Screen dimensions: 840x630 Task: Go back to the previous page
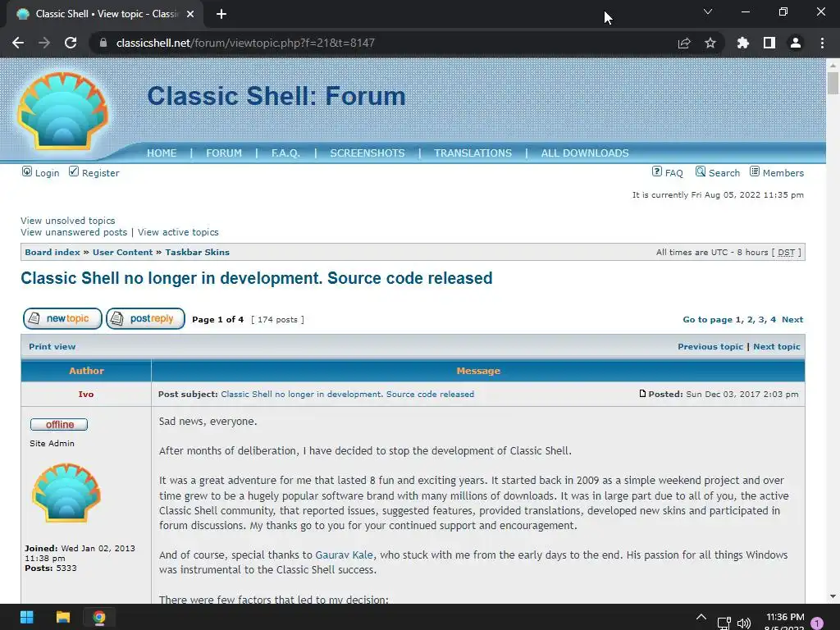18,43
